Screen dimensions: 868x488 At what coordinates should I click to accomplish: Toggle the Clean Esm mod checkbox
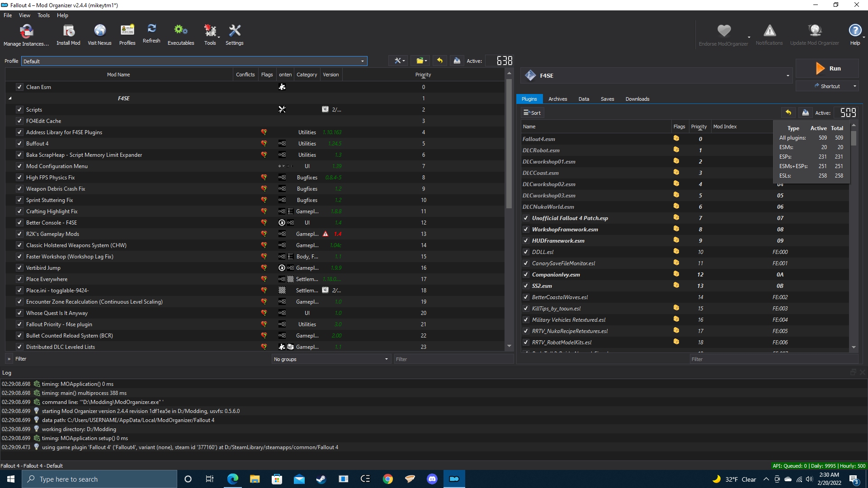[19, 87]
